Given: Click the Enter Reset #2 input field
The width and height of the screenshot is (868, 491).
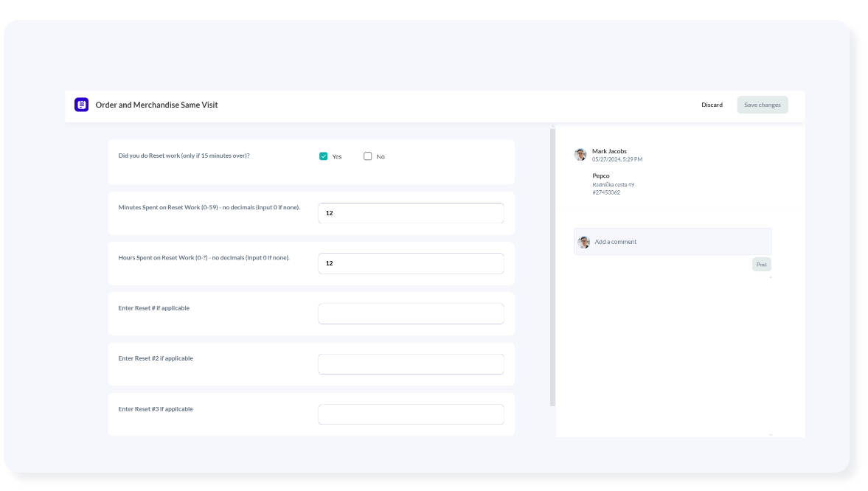Looking at the screenshot, I should (411, 364).
